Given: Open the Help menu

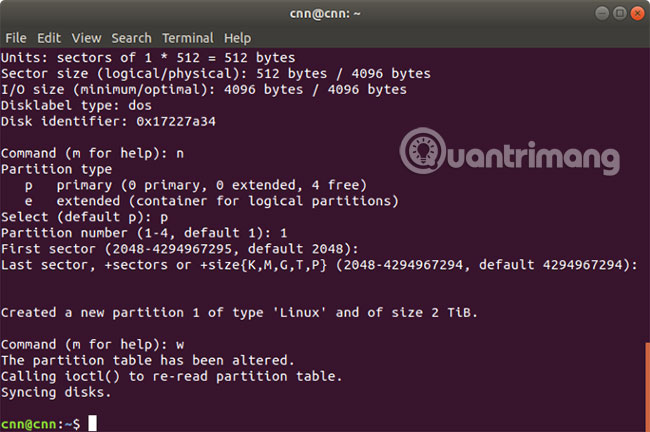Looking at the screenshot, I should (x=238, y=38).
